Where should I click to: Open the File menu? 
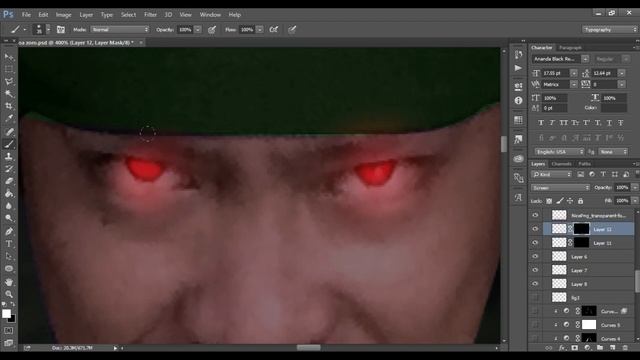coord(26,15)
